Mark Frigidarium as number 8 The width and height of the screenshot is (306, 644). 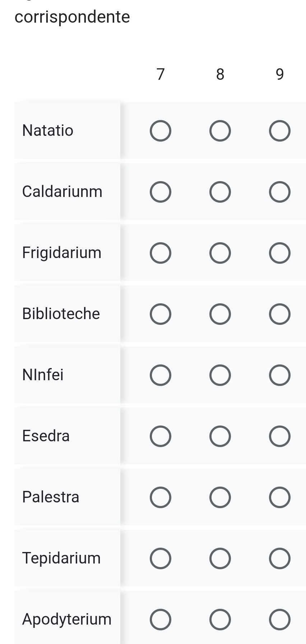[220, 253]
